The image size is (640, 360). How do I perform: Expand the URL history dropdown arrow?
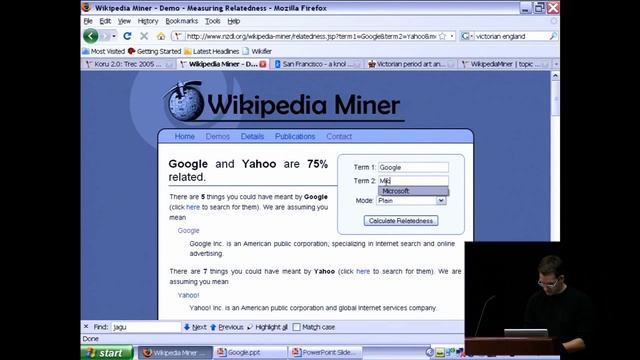tap(452, 36)
